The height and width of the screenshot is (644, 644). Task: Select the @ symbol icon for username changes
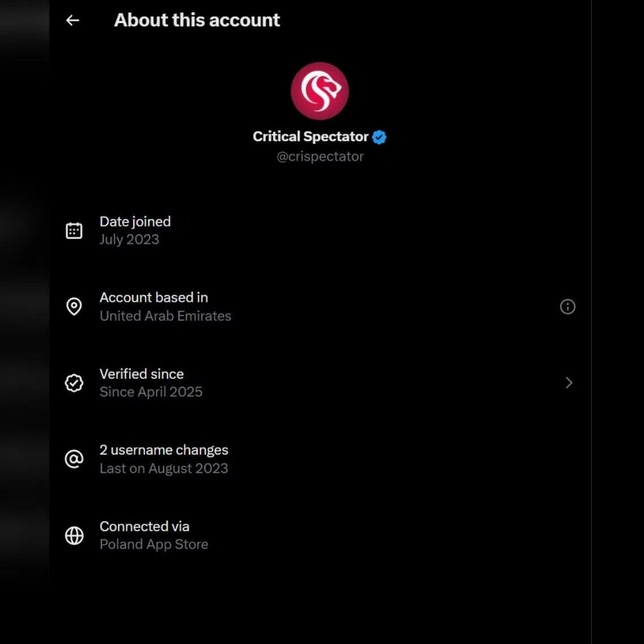click(x=74, y=459)
